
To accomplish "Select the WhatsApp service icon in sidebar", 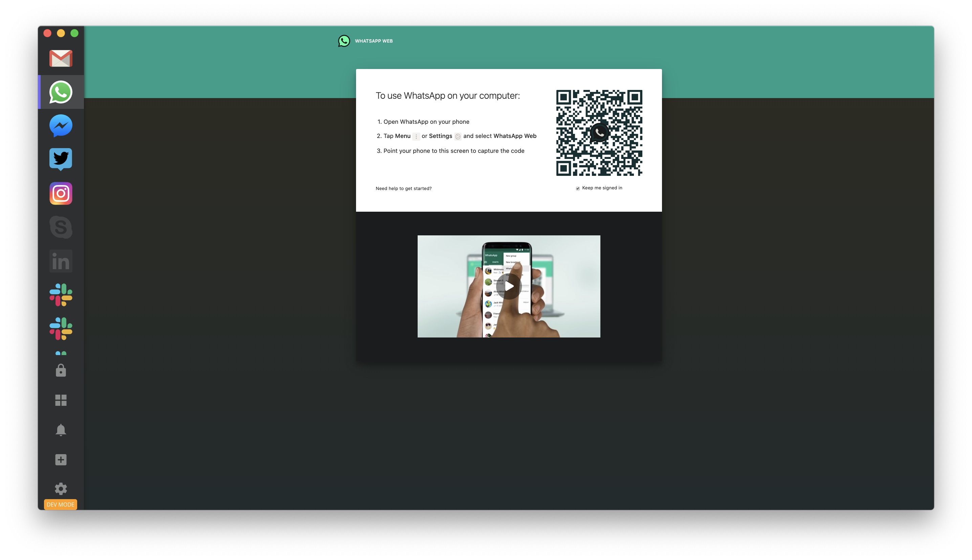I will point(61,92).
